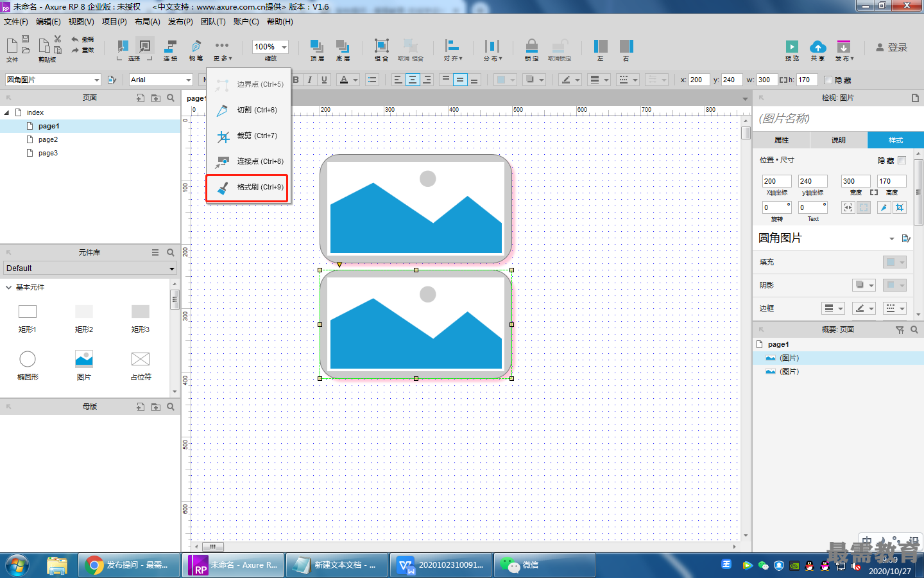This screenshot has height=578, width=924.
Task: Click the Bold formatting icon
Action: pos(296,80)
